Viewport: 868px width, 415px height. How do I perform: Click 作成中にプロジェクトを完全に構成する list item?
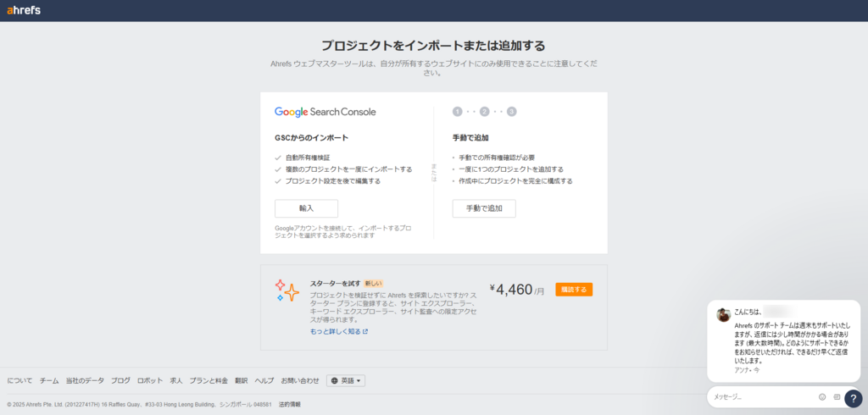(515, 181)
